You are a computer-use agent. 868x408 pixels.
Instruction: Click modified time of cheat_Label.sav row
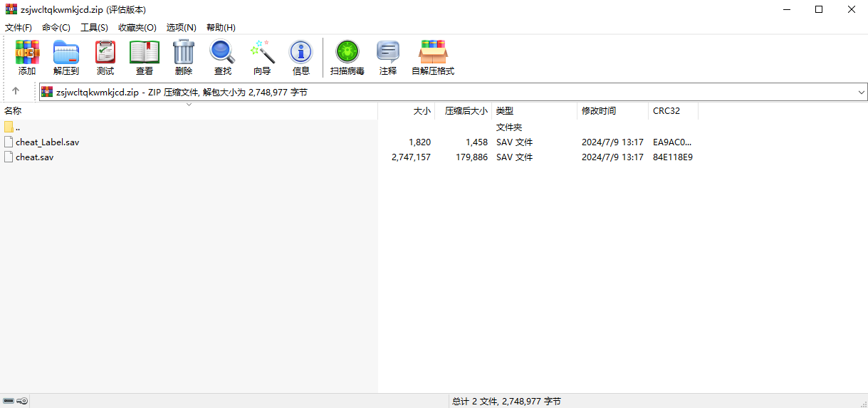point(612,142)
